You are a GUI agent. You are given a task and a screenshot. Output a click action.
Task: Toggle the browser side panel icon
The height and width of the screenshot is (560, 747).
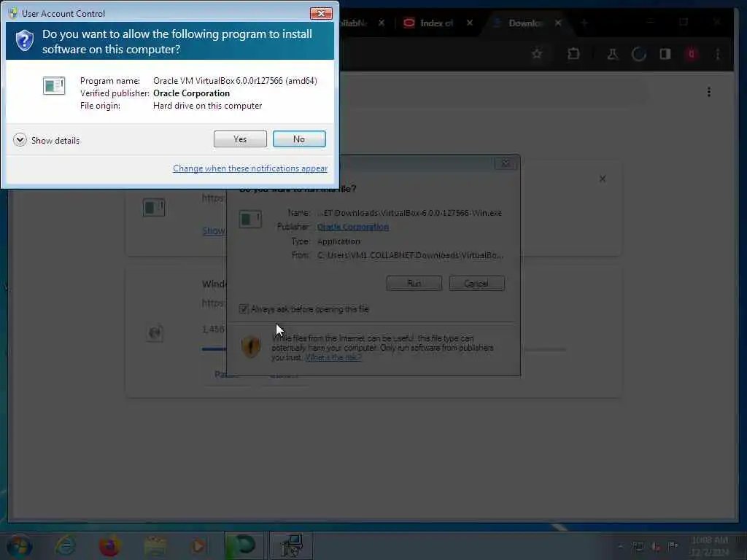pos(665,54)
